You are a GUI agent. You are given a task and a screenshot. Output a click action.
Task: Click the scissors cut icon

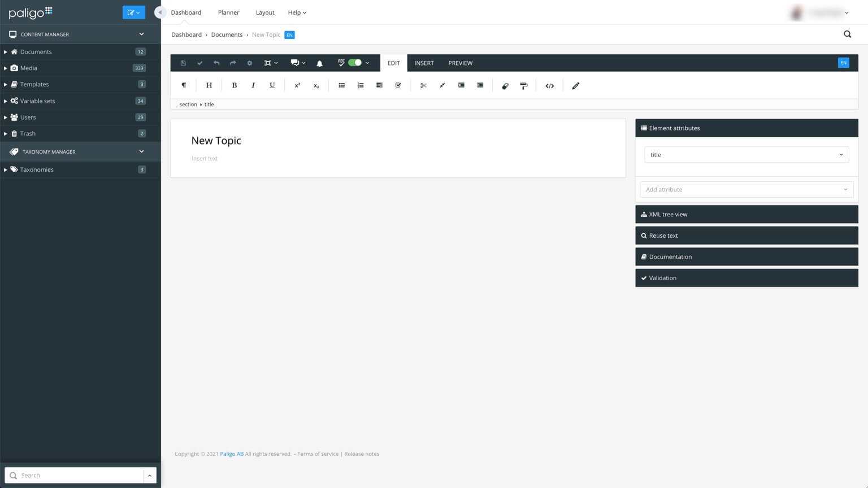(x=423, y=85)
